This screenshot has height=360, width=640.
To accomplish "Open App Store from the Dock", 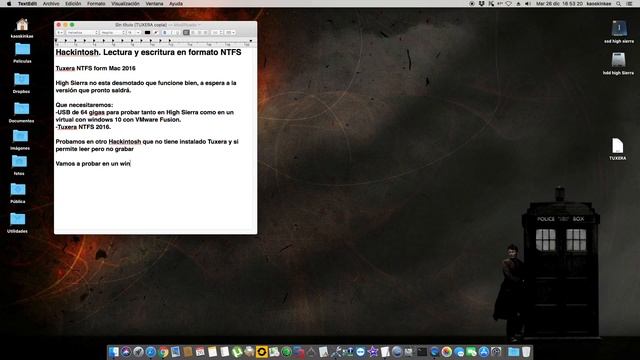I will pyautogui.click(x=484, y=352).
